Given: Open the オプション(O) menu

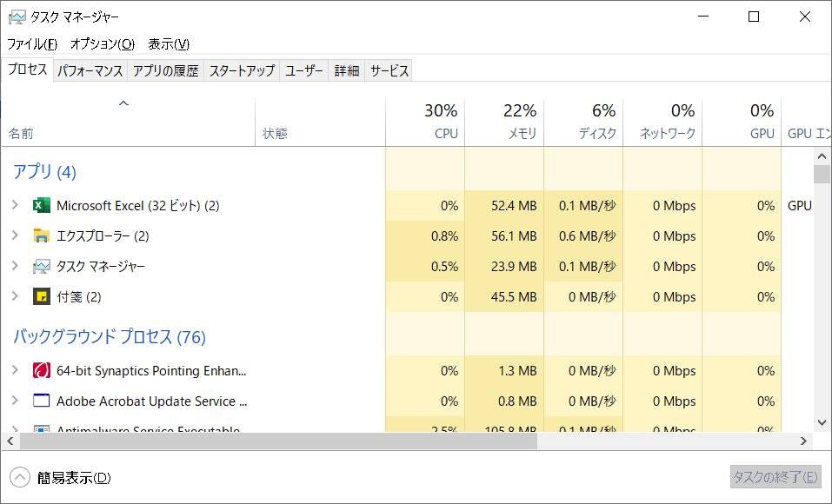Looking at the screenshot, I should tap(103, 44).
